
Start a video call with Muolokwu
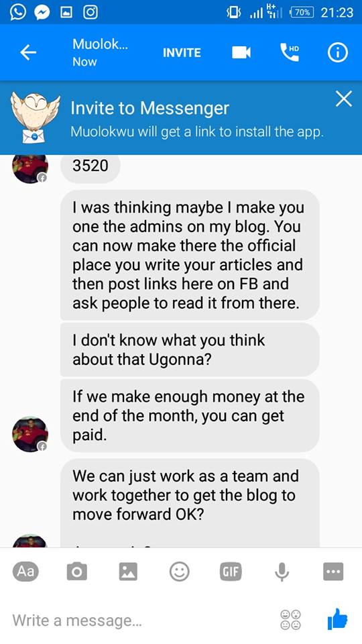click(x=241, y=52)
